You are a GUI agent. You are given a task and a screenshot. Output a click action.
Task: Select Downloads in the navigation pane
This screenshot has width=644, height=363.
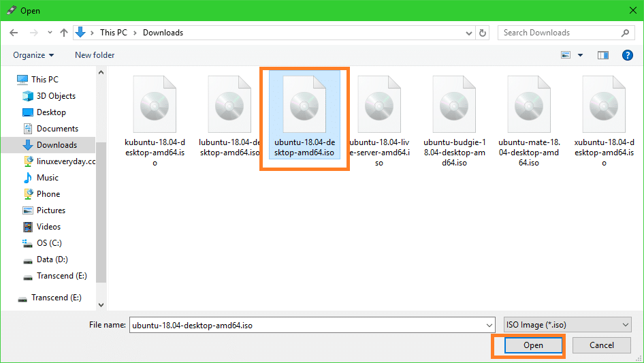point(57,145)
